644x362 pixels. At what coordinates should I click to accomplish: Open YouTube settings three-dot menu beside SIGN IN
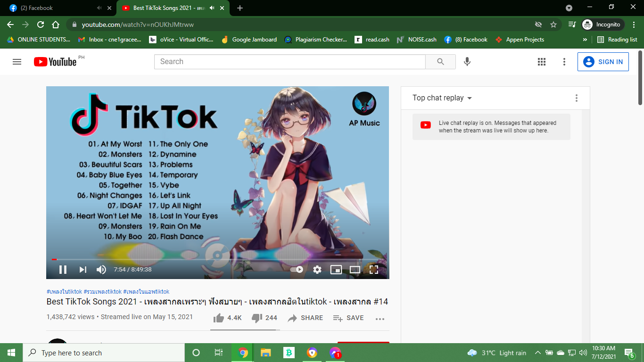(564, 62)
